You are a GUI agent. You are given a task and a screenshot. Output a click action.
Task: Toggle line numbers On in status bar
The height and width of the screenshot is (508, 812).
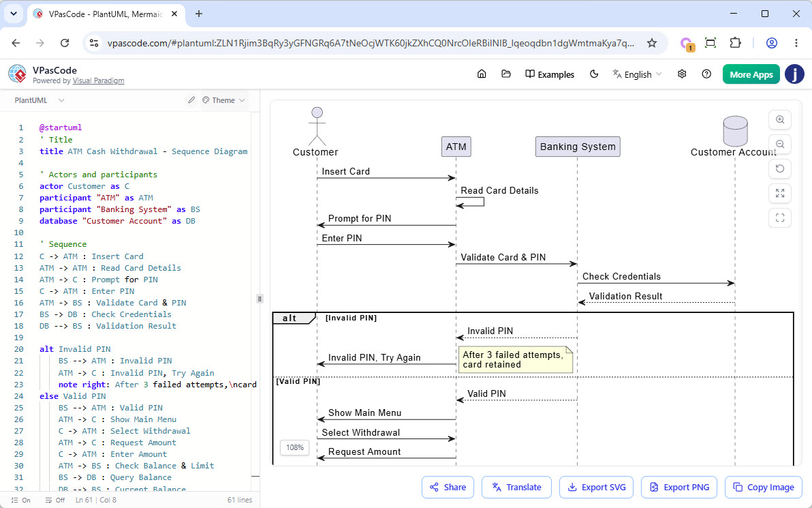(x=20, y=500)
